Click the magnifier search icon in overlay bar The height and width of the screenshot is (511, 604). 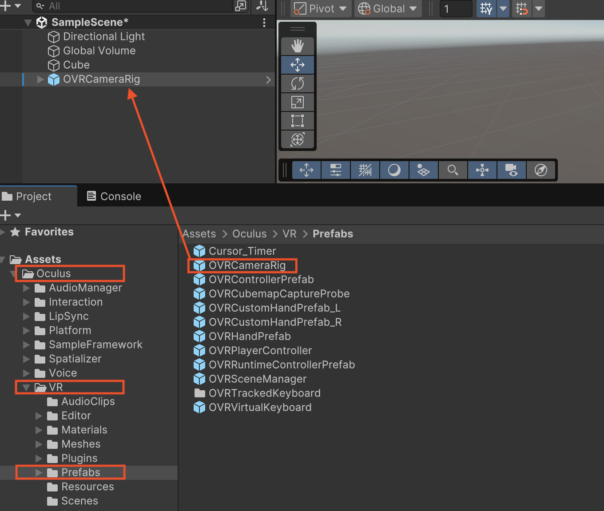pos(453,170)
